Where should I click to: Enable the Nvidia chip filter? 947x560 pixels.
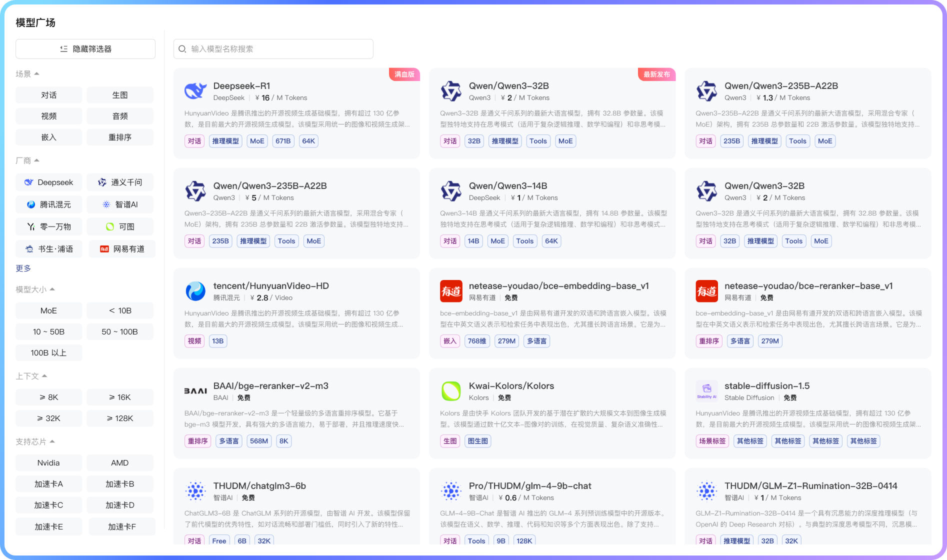tap(48, 463)
